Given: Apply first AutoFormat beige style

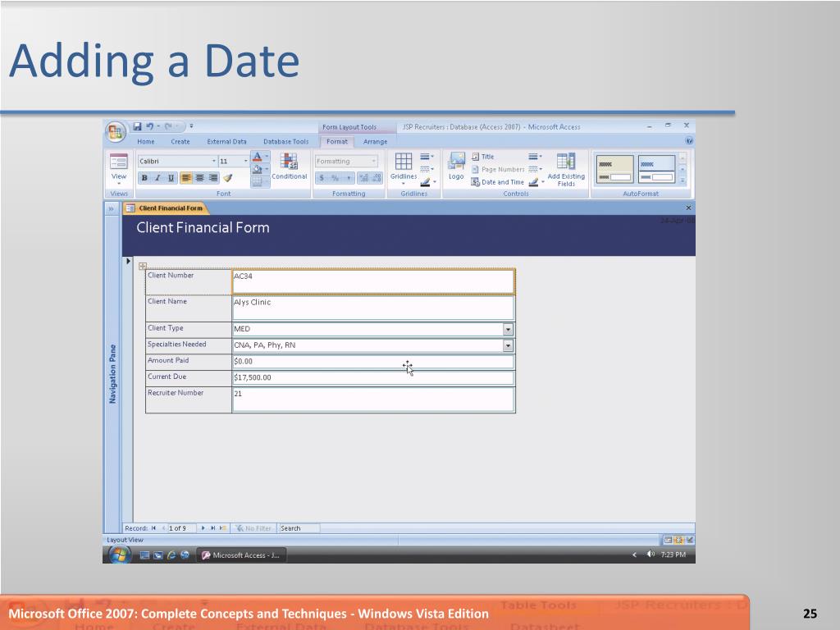Looking at the screenshot, I should pos(614,169).
